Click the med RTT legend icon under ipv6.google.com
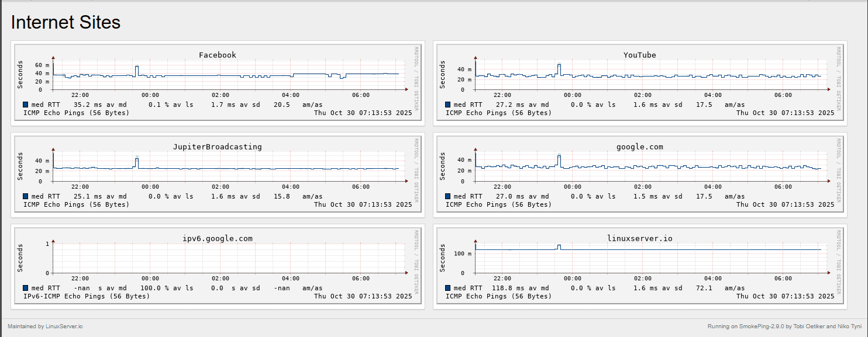Image resolution: width=868 pixels, height=337 pixels. pos(25,287)
